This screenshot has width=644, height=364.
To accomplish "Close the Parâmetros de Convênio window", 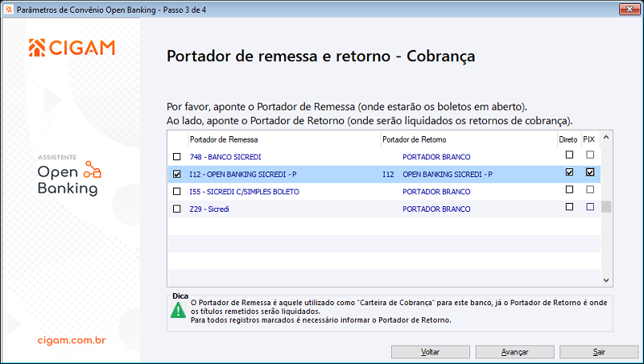I will coord(629,9).
